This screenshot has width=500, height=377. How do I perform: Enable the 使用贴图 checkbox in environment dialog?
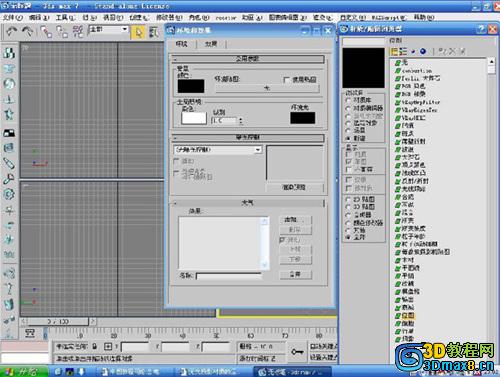[x=286, y=80]
